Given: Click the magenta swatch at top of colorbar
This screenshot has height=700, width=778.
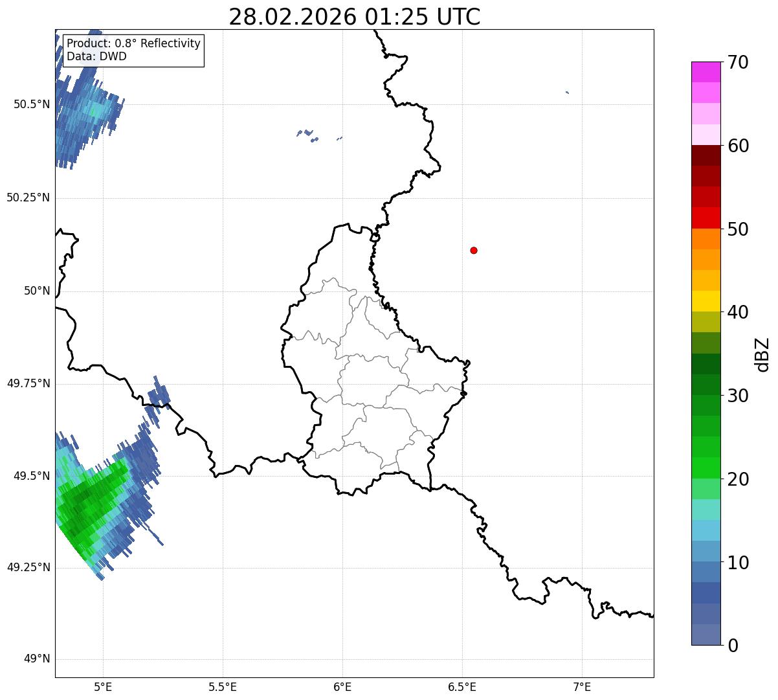Looking at the screenshot, I should point(706,72).
